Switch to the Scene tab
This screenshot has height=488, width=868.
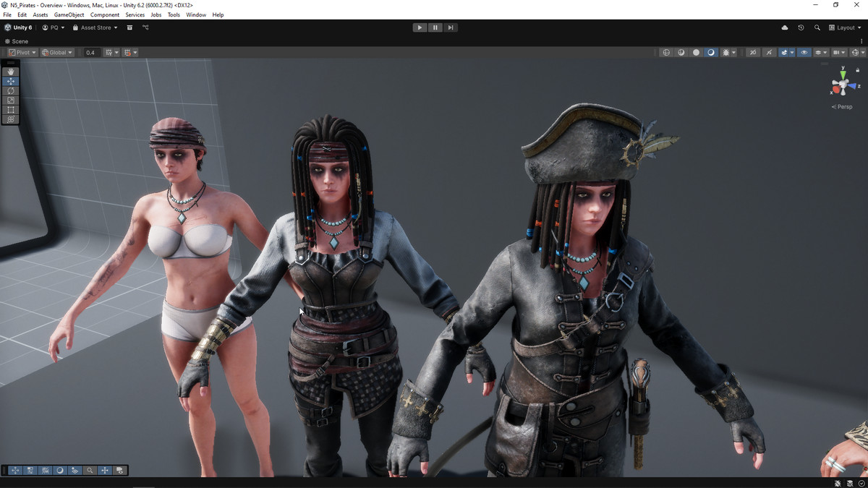17,41
